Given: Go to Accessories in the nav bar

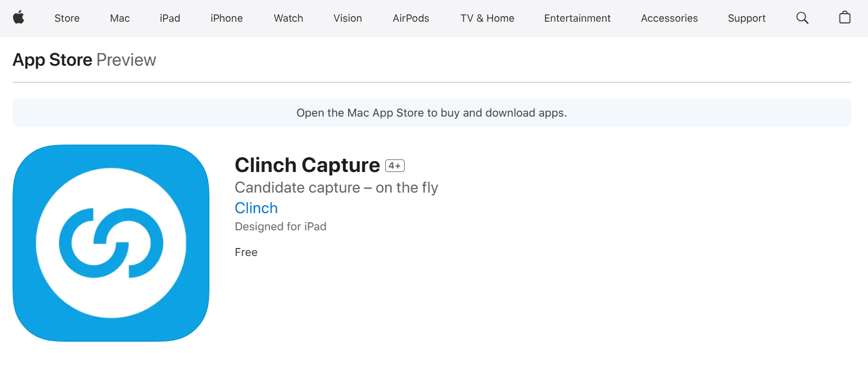Looking at the screenshot, I should [x=669, y=18].
